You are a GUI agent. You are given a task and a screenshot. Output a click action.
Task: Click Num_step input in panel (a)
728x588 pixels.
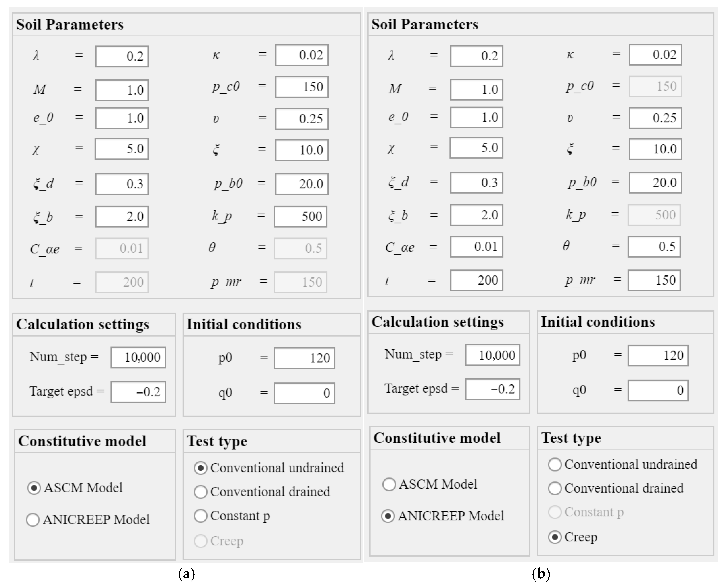[138, 357]
